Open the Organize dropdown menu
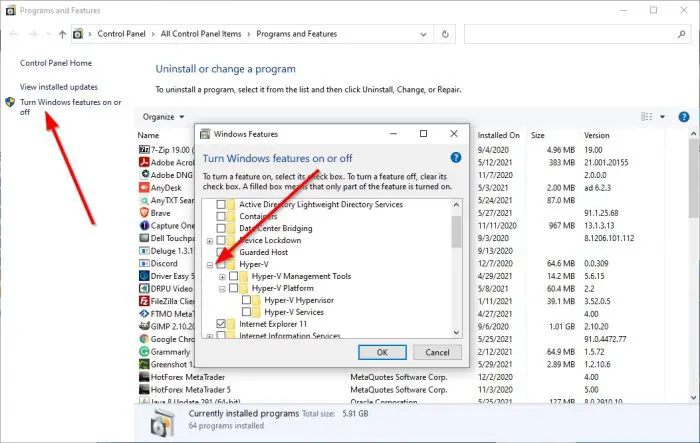700x443 pixels. click(x=163, y=117)
